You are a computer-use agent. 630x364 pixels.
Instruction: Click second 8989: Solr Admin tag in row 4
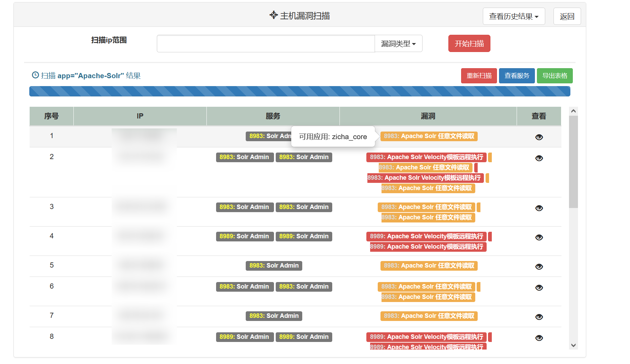click(304, 236)
